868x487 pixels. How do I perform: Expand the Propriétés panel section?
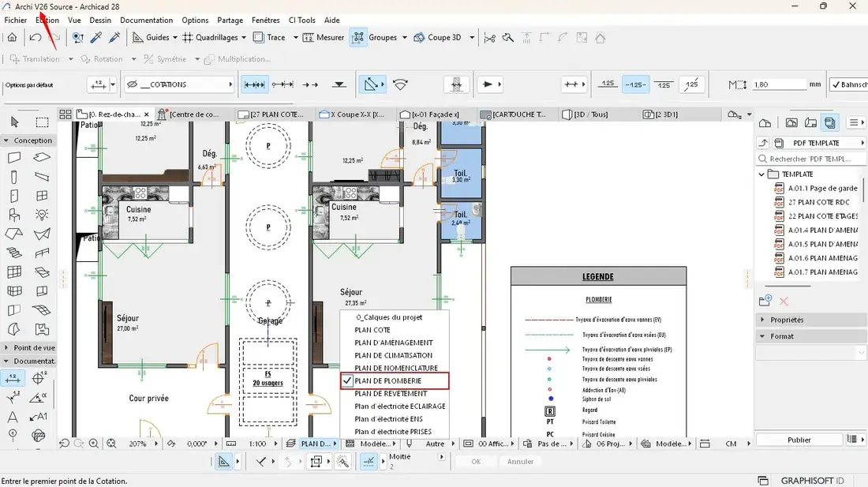tap(762, 320)
